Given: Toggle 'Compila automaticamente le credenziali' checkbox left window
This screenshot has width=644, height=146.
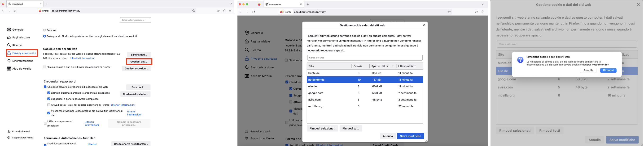Looking at the screenshot, I should [48, 93].
